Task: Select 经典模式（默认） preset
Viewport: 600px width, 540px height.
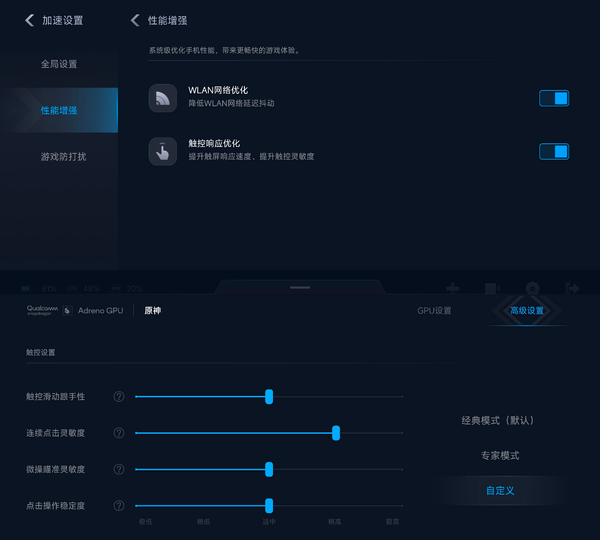Action: click(500, 421)
